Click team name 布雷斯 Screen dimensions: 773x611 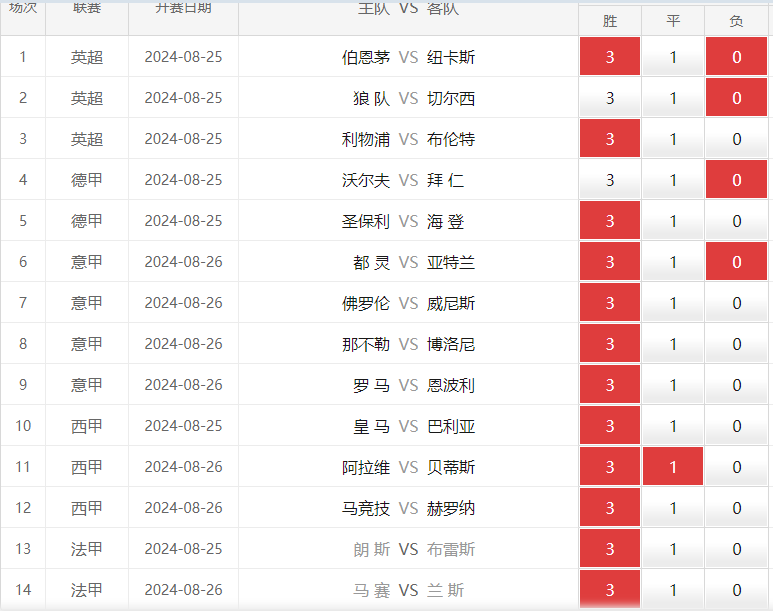451,548
